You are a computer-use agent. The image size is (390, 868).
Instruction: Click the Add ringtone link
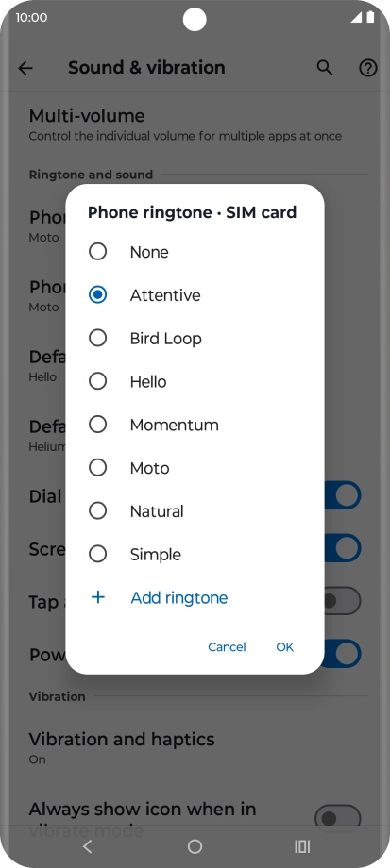click(178, 597)
